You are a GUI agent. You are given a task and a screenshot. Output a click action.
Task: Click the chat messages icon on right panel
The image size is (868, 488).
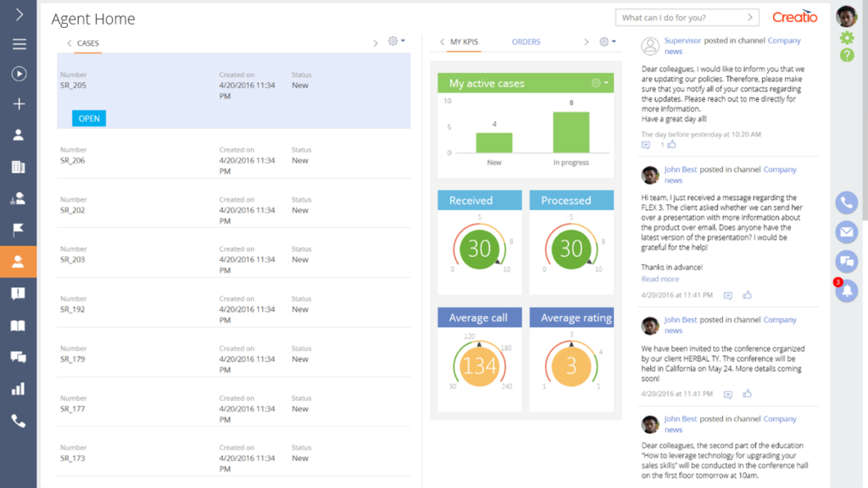tap(846, 261)
